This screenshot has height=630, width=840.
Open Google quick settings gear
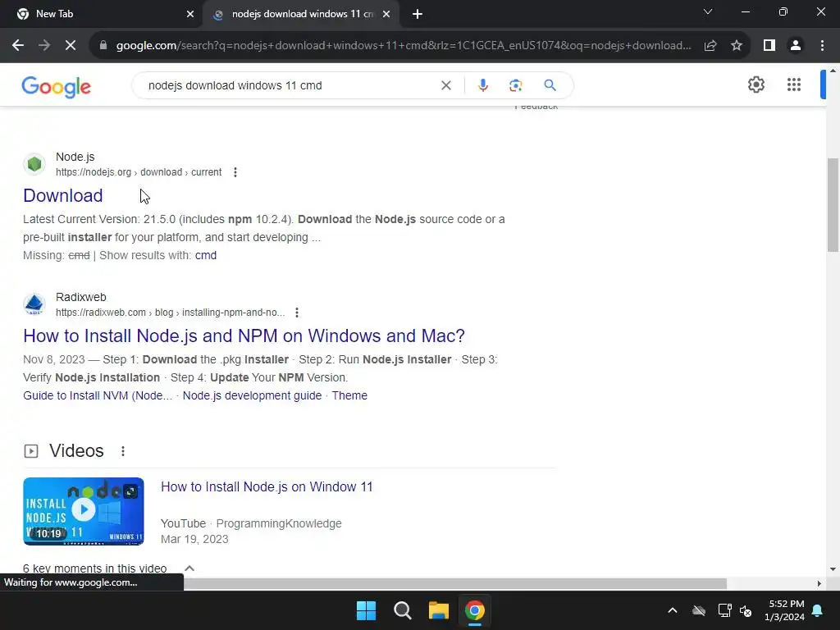(x=756, y=84)
